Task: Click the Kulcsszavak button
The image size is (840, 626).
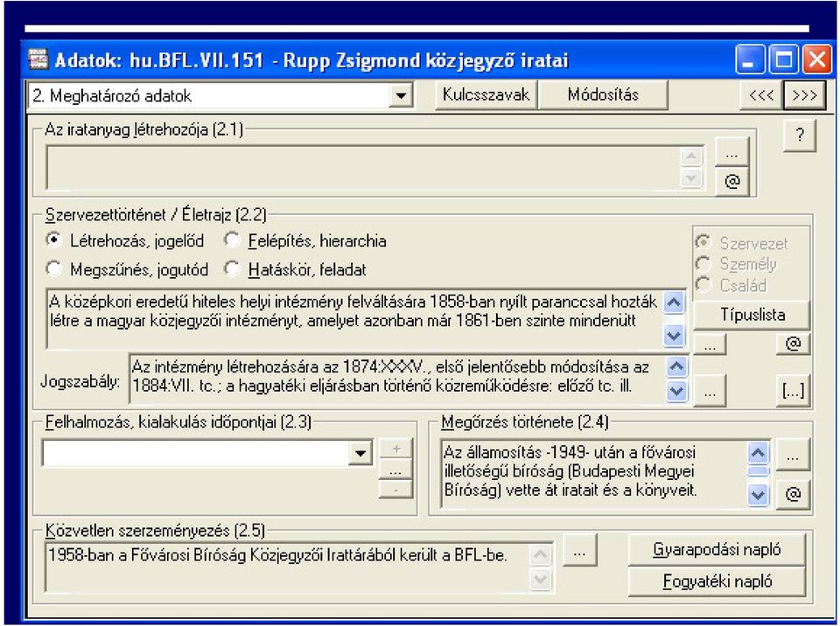Action: tap(486, 94)
